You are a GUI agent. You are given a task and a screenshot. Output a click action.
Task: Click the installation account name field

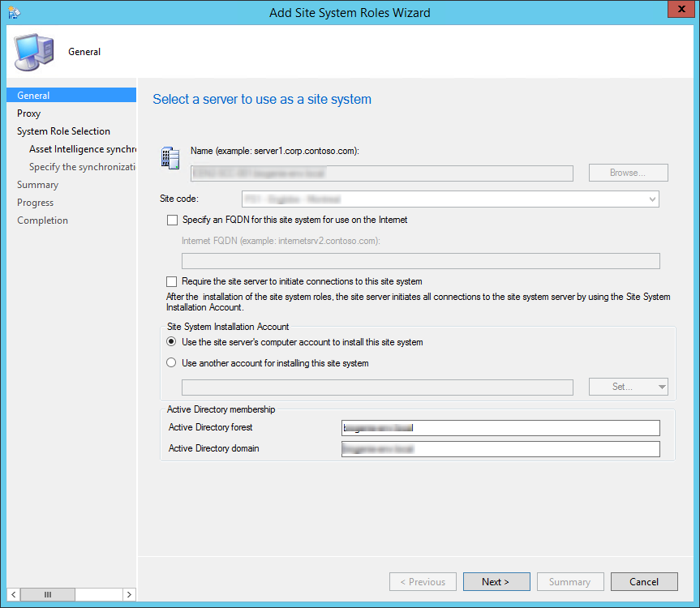pyautogui.click(x=377, y=387)
